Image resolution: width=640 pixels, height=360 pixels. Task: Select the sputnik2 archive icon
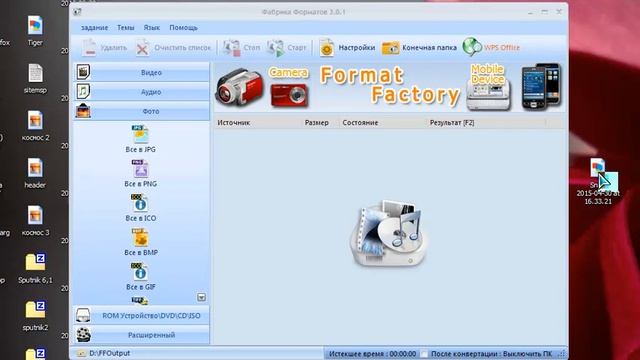[x=35, y=316]
